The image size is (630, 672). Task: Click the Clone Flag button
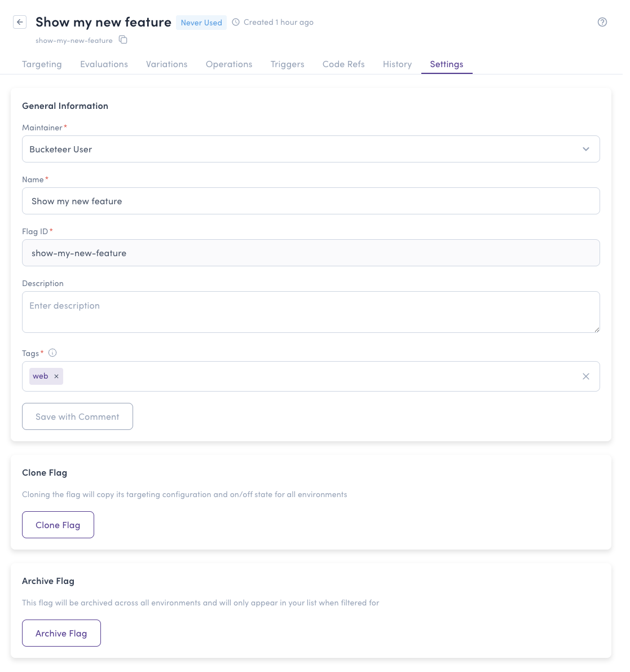coord(58,524)
